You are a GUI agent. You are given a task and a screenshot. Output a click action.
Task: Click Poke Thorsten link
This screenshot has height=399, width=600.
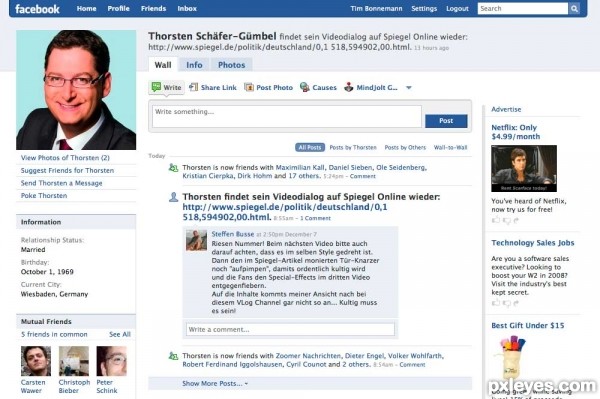point(44,195)
